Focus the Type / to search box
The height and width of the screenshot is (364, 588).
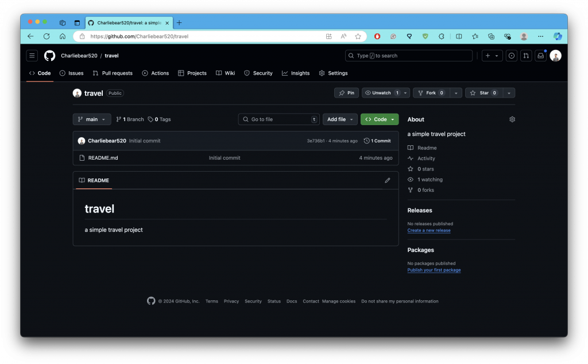coord(408,56)
